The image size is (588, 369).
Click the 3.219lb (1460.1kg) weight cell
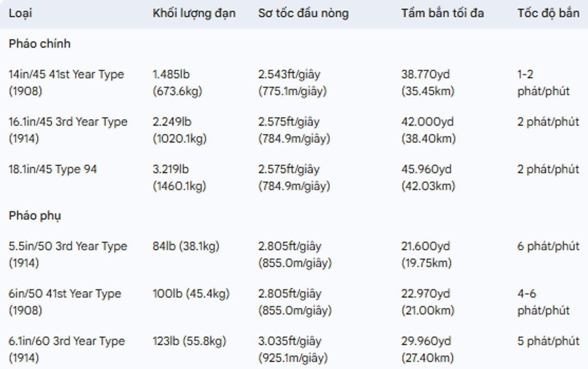point(179,177)
